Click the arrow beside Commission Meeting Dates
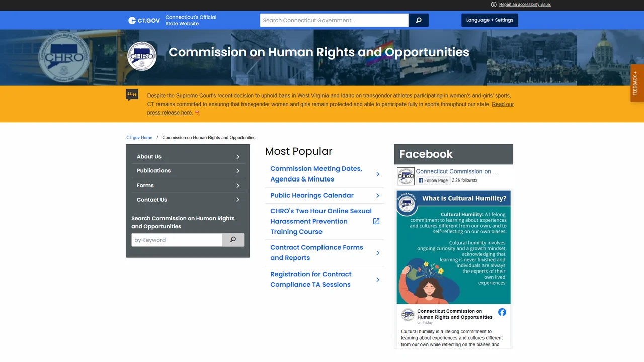The width and height of the screenshot is (644, 362). coord(378,174)
